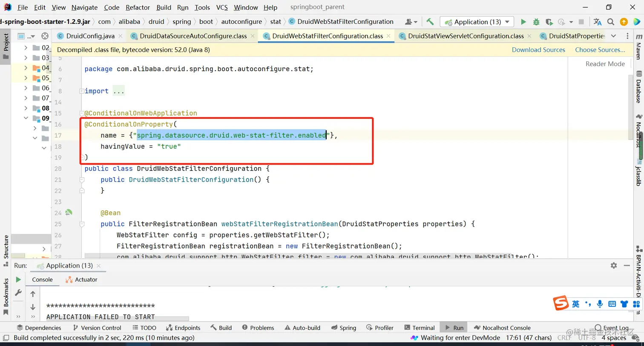Switch to DruidDataSourceAutoConfigure.class tab
This screenshot has width=644, height=346.
(193, 36)
